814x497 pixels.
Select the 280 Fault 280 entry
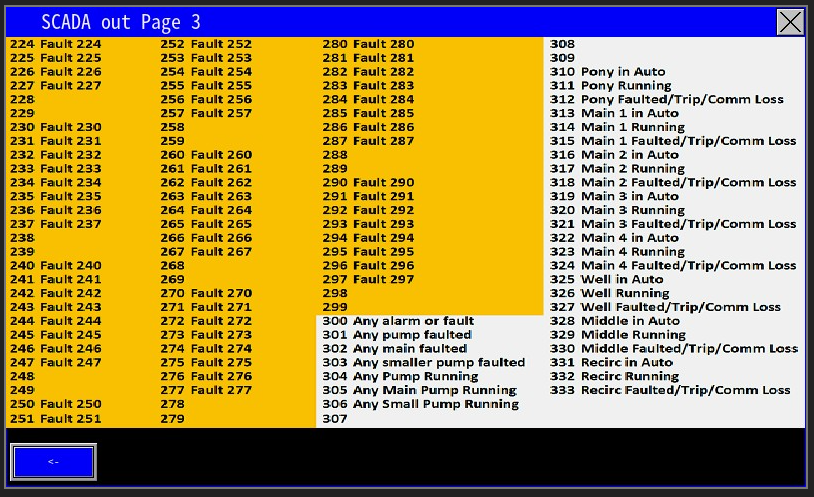click(x=368, y=44)
